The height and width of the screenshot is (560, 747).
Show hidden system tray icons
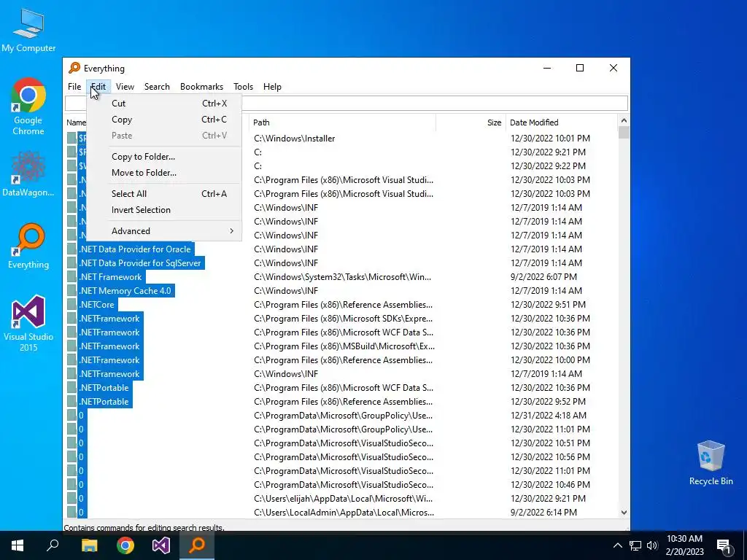(x=617, y=545)
